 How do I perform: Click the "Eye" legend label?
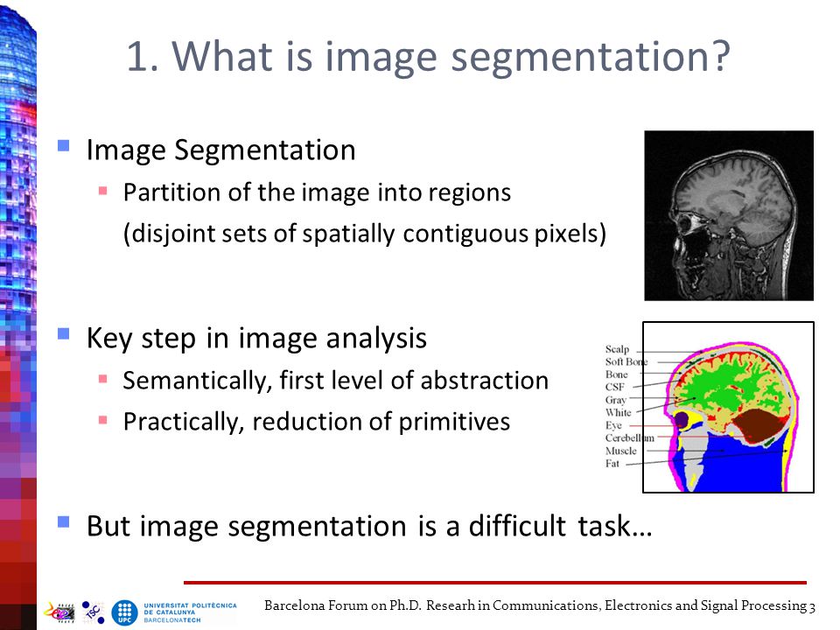coord(613,425)
